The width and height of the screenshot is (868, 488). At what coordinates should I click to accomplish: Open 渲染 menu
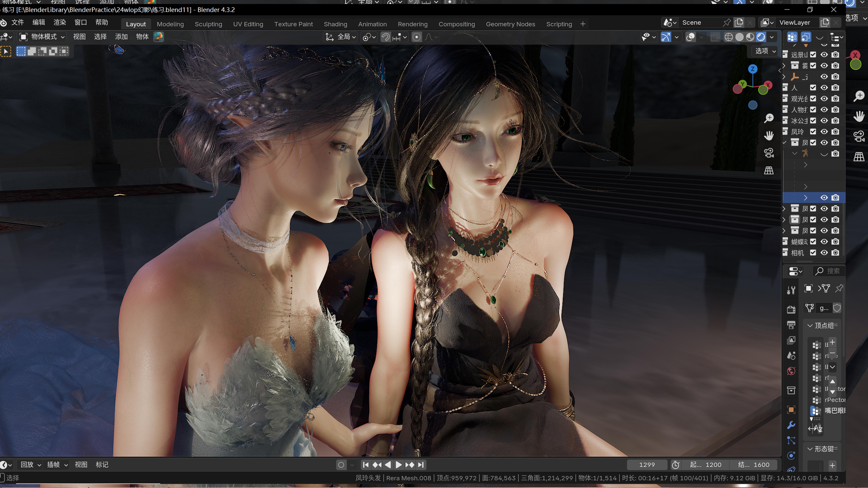(x=60, y=23)
